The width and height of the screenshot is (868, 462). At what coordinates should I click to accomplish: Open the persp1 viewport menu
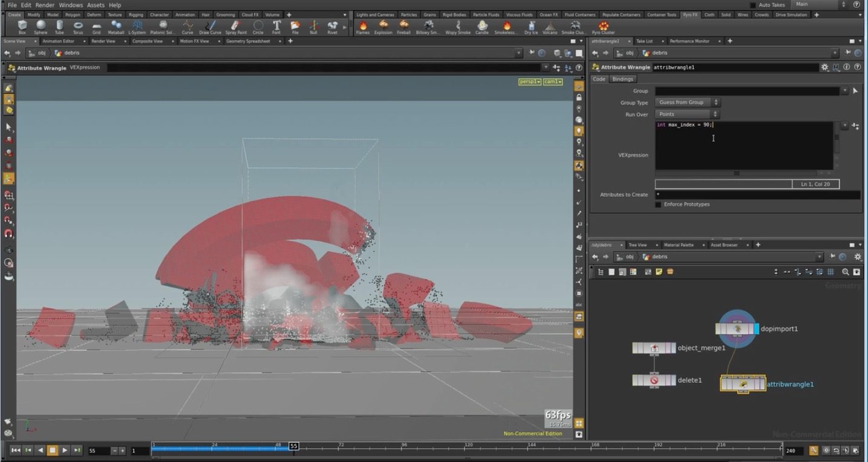pyautogui.click(x=530, y=82)
